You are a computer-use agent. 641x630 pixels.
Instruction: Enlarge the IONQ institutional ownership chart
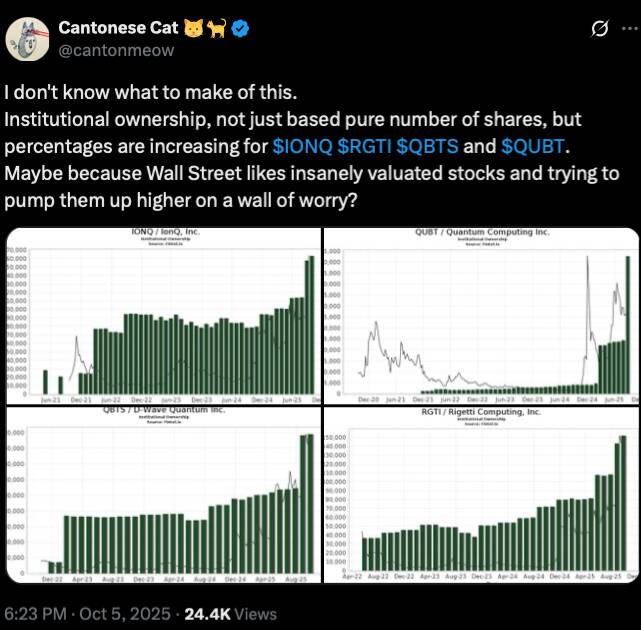coord(162,316)
